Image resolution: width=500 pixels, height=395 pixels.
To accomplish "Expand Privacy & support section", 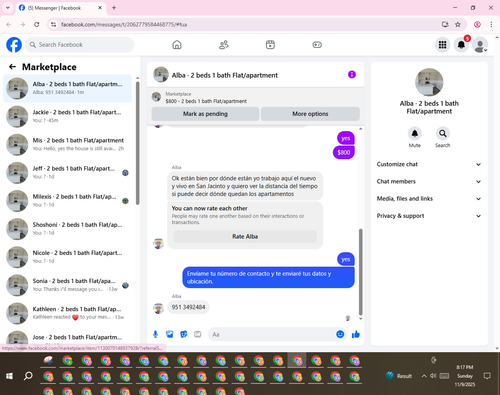I will (429, 216).
